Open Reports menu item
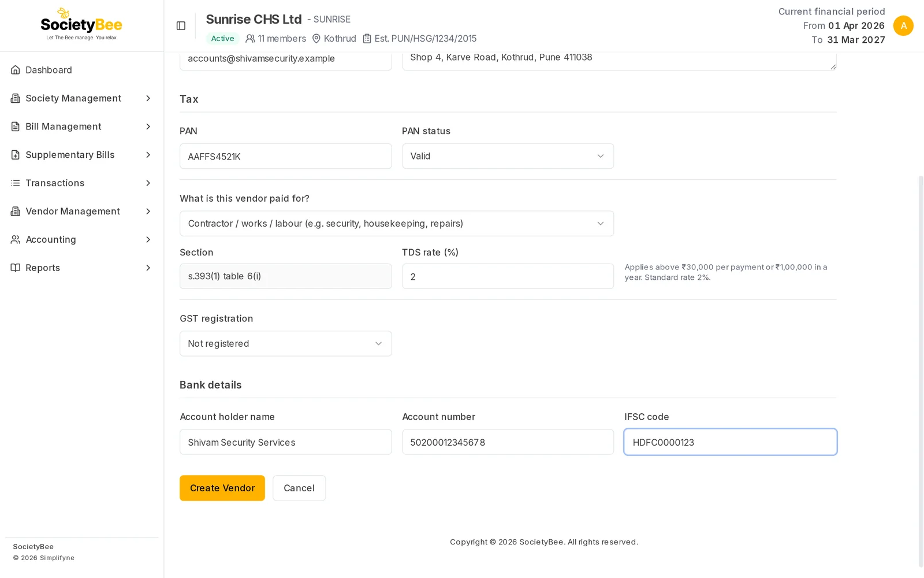924x578 pixels. click(81, 268)
